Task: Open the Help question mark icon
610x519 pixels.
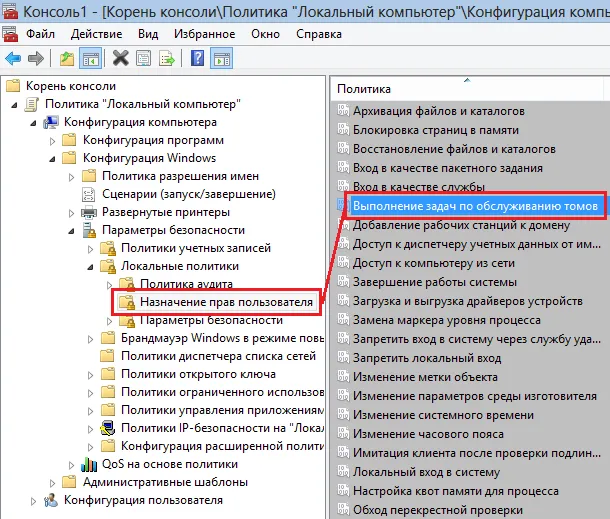Action: pos(198,59)
